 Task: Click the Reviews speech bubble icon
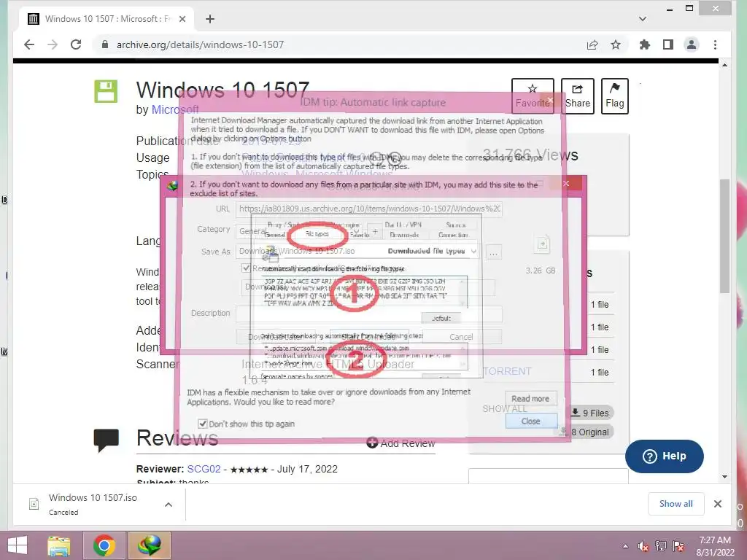click(107, 440)
